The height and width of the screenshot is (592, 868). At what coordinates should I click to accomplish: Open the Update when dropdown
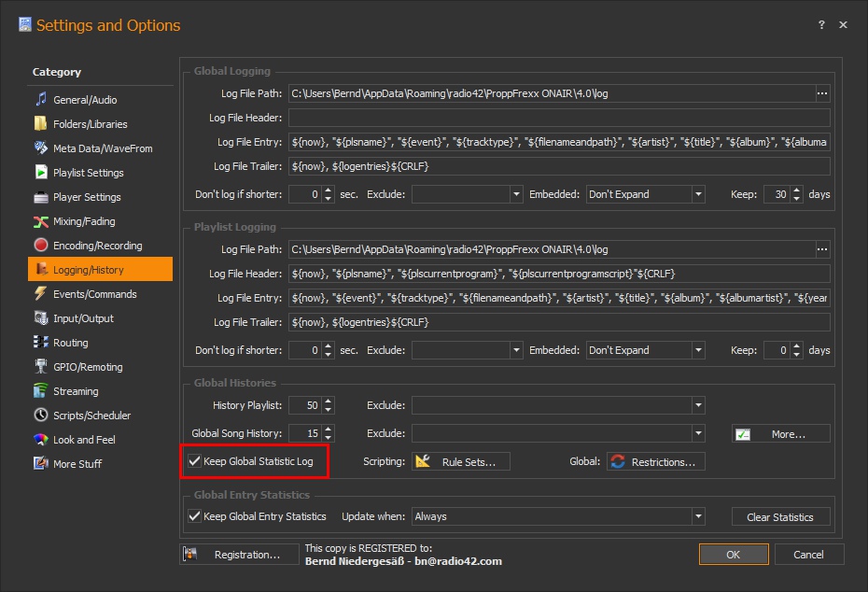(697, 516)
